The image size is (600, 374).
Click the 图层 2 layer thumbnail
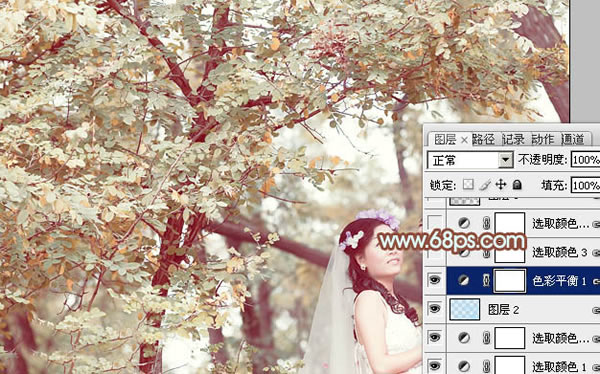(x=465, y=309)
